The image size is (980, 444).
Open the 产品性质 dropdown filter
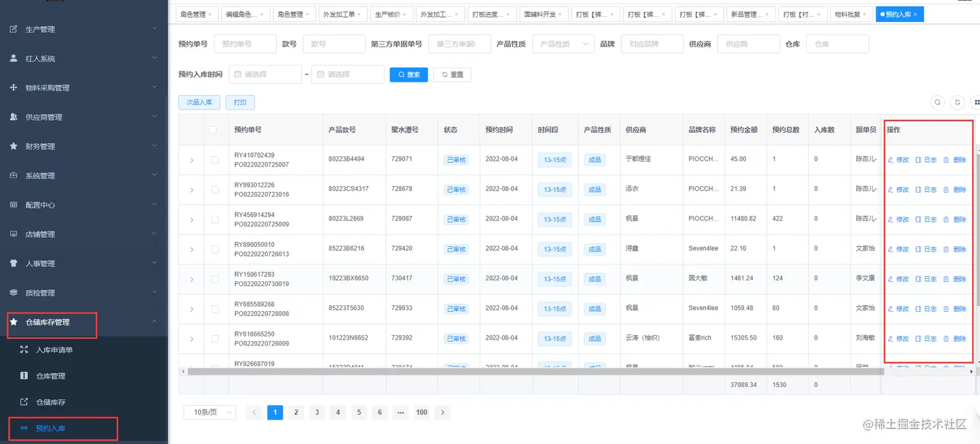pyautogui.click(x=563, y=44)
